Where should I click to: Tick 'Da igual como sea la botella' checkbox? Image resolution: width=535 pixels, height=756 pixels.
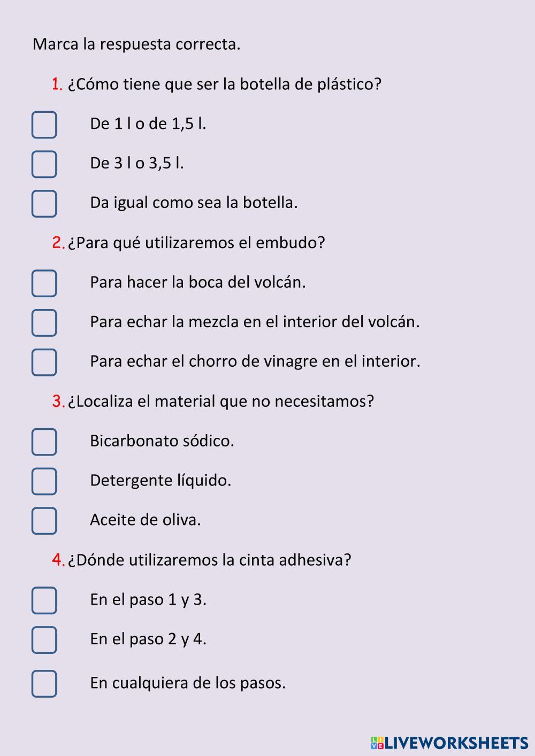pyautogui.click(x=44, y=204)
